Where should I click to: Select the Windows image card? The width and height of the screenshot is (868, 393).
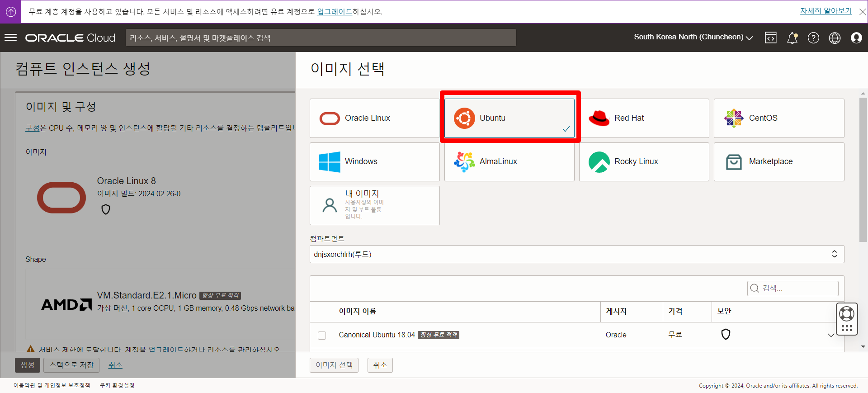[x=374, y=162]
